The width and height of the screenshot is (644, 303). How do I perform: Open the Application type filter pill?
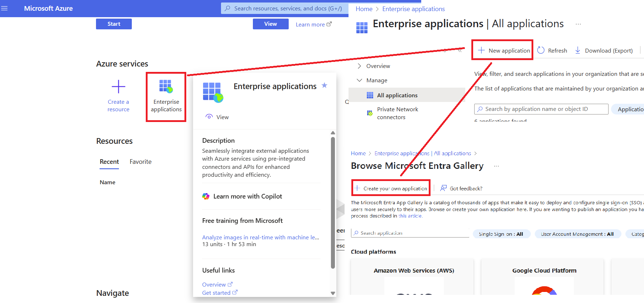click(628, 109)
